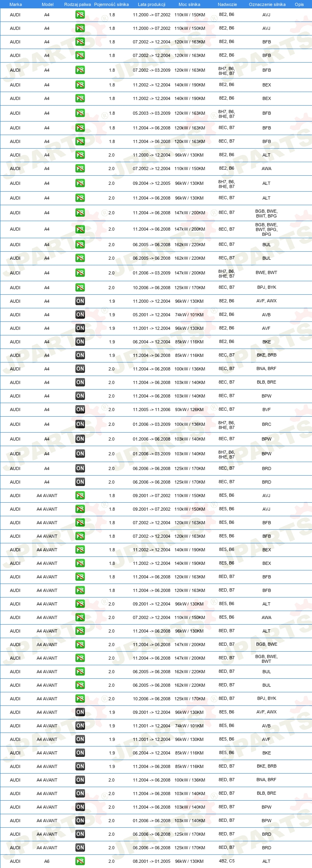Click the Oznaczenie silnika column header
The image size is (312, 868).
point(267,4)
